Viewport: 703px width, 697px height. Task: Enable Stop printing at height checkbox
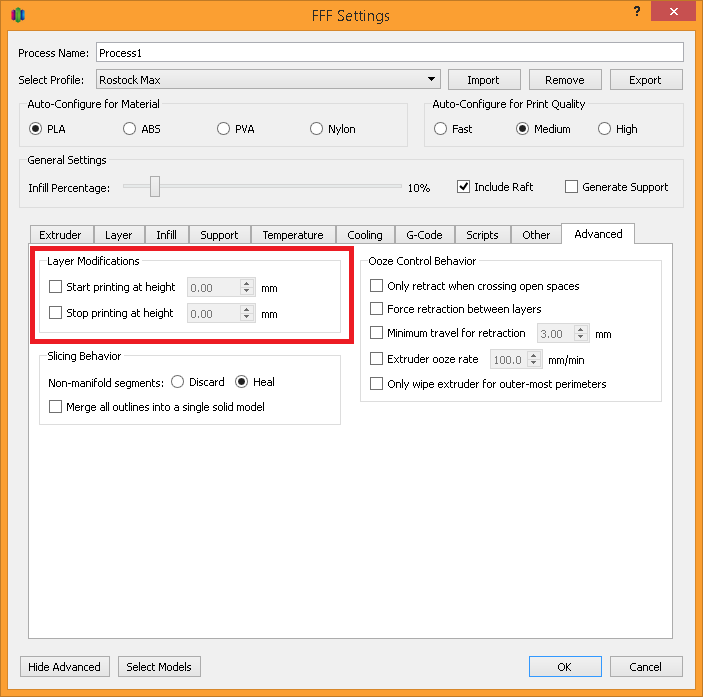56,313
